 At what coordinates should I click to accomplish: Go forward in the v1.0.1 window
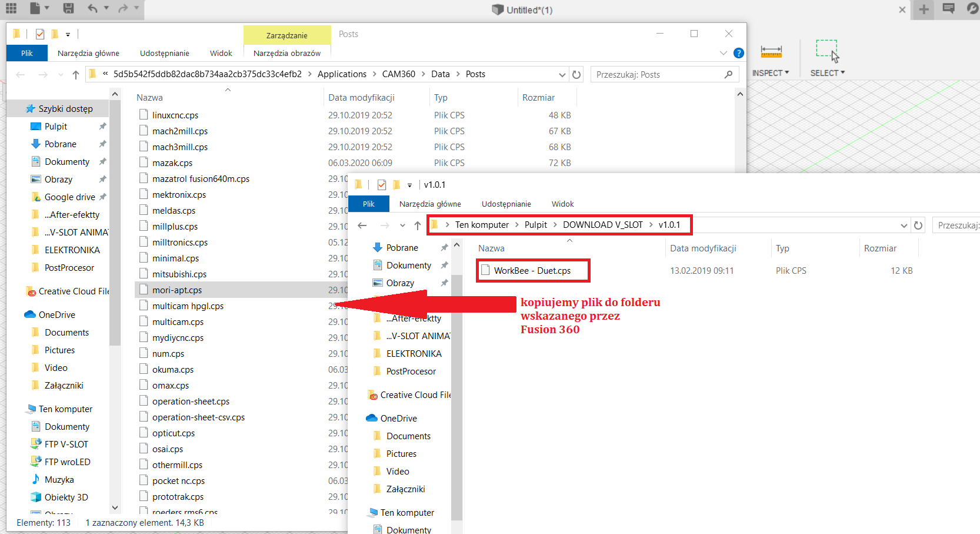pyautogui.click(x=385, y=225)
